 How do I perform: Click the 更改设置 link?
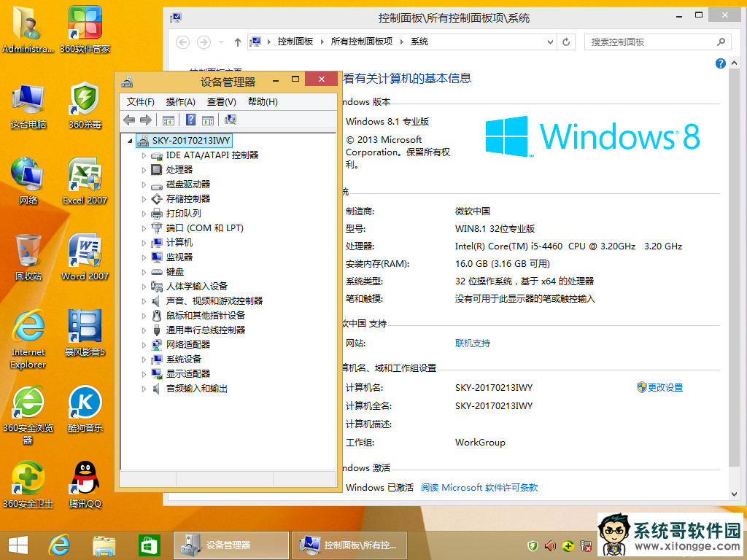(x=665, y=388)
